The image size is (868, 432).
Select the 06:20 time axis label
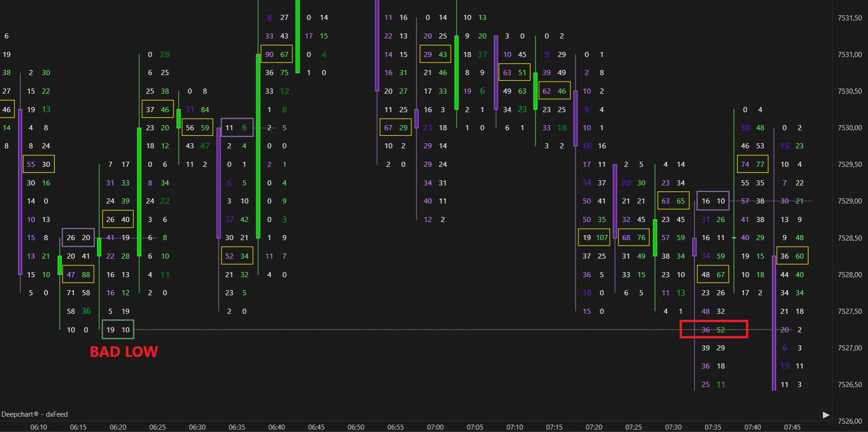118,427
